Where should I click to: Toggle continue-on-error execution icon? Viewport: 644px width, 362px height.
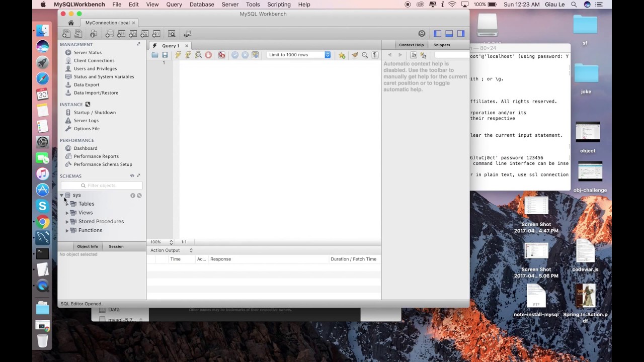pos(222,55)
